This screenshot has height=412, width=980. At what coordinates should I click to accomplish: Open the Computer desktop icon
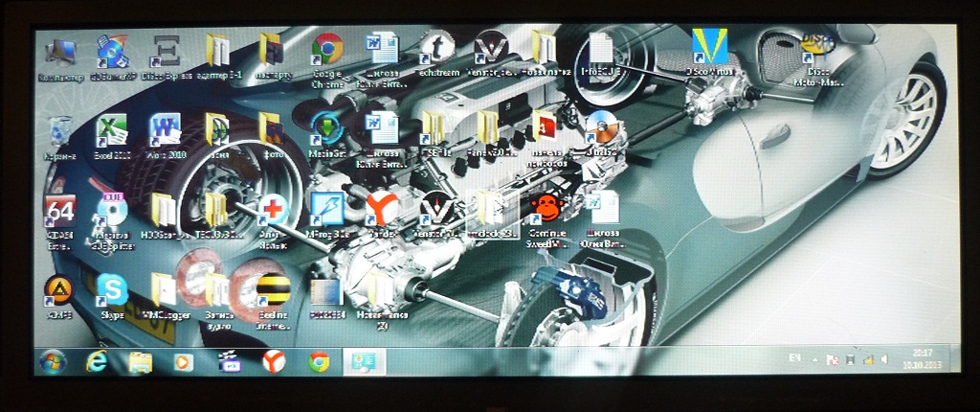tap(59, 53)
